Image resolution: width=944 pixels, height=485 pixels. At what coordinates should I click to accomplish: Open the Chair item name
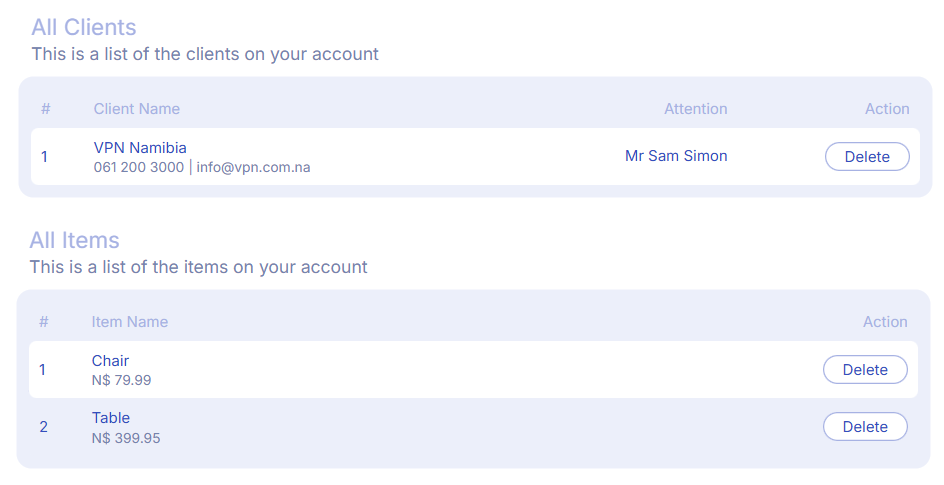[110, 361]
